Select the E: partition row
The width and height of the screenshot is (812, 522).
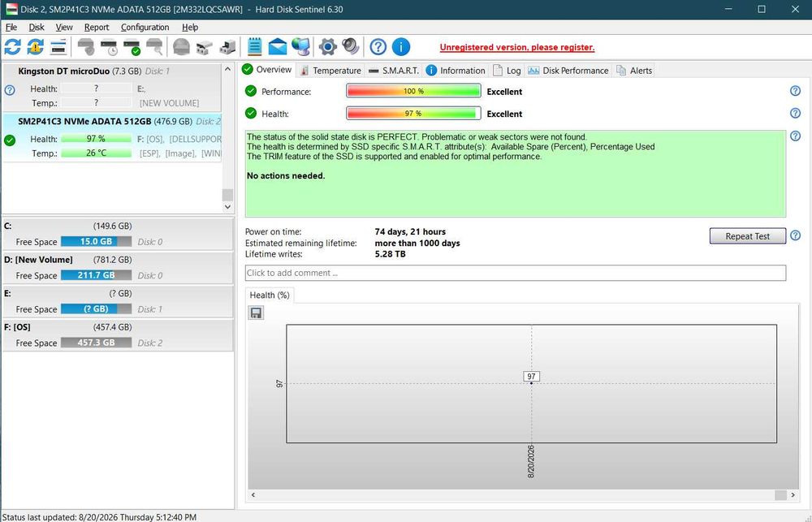pos(118,301)
